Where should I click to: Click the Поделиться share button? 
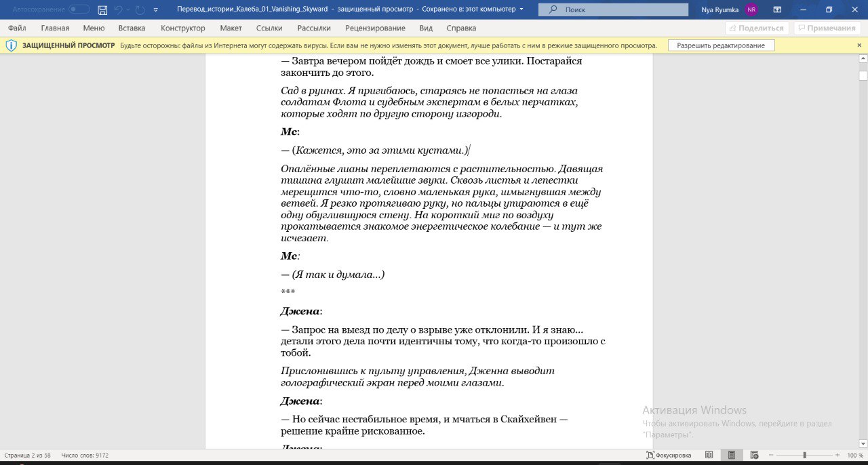757,28
